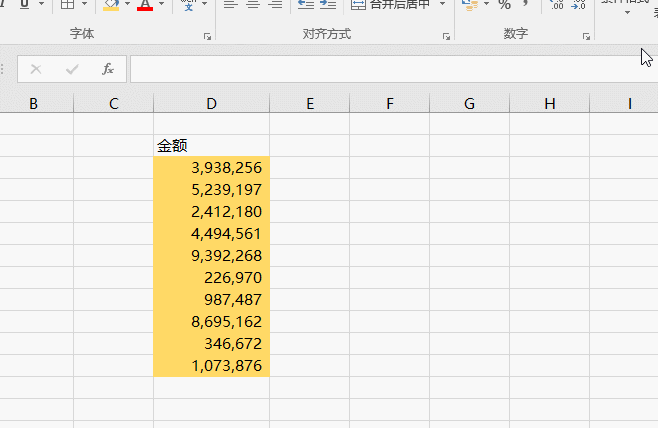Select cell with 5,239,197

pyautogui.click(x=212, y=190)
